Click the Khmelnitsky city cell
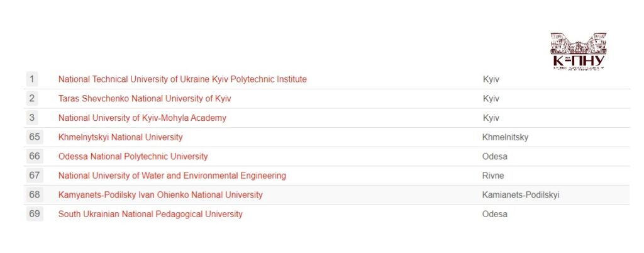644x253 pixels. tap(505, 137)
